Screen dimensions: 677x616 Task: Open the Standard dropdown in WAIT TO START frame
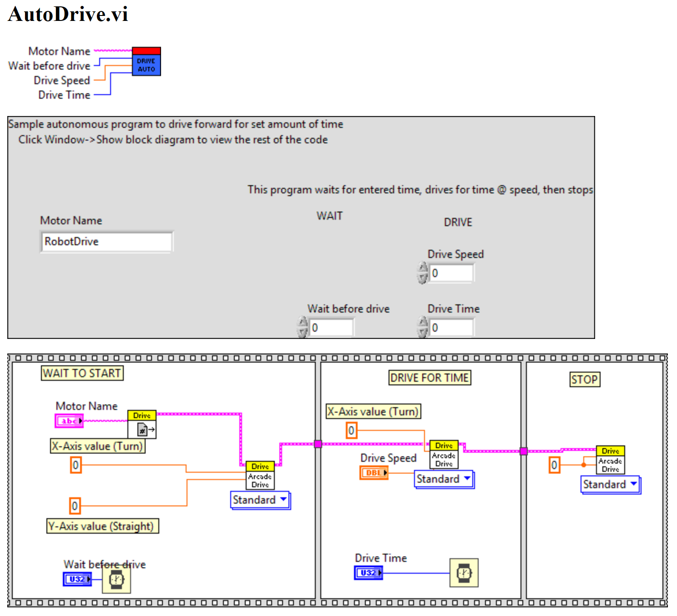[x=260, y=500]
